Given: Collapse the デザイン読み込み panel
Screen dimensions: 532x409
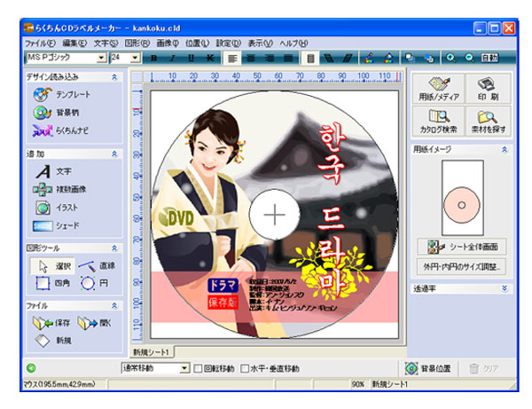Looking at the screenshot, I should coord(114,77).
